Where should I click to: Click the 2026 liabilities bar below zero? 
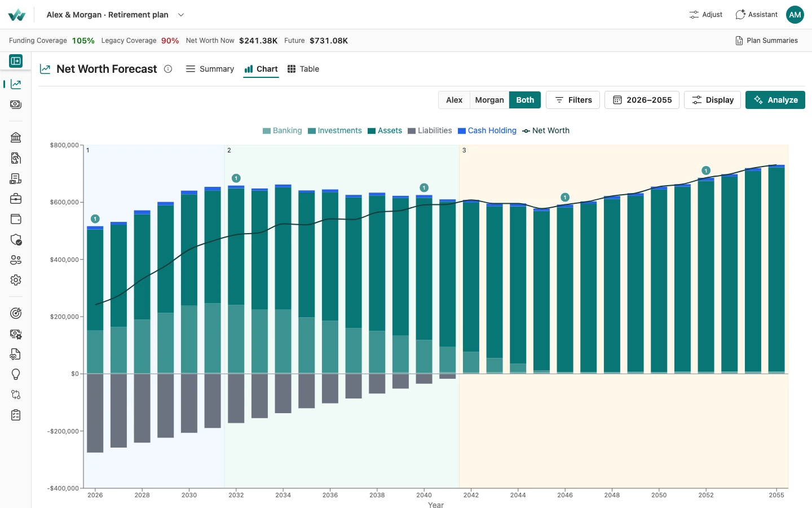(x=95, y=413)
